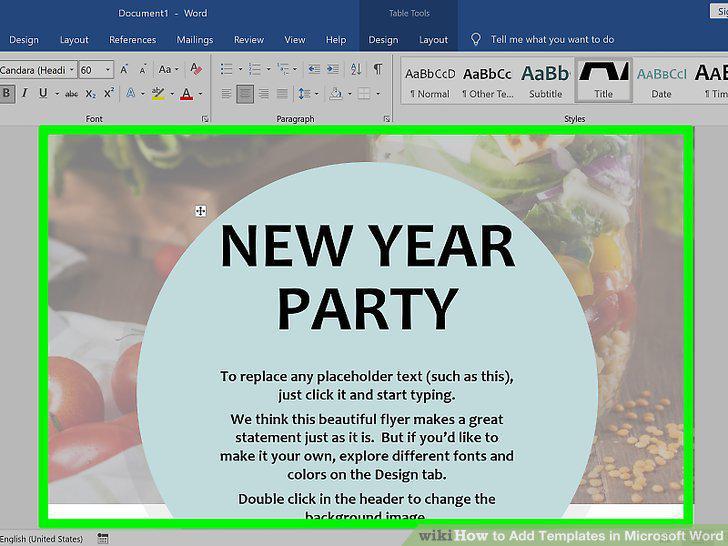Open the Font dialog launcher
The width and height of the screenshot is (728, 546).
click(205, 119)
